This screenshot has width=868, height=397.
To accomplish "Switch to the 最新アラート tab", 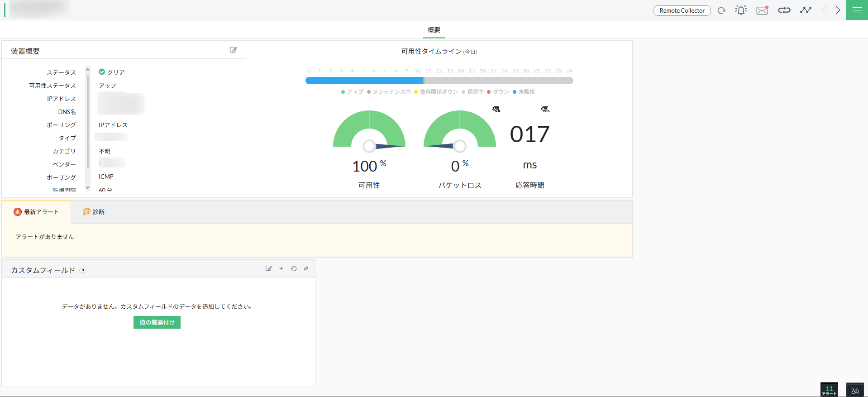I will 37,212.
